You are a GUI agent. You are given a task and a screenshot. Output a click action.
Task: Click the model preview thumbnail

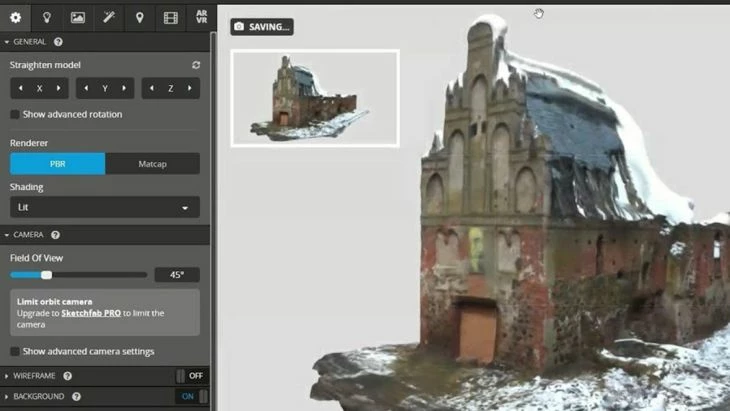[315, 98]
